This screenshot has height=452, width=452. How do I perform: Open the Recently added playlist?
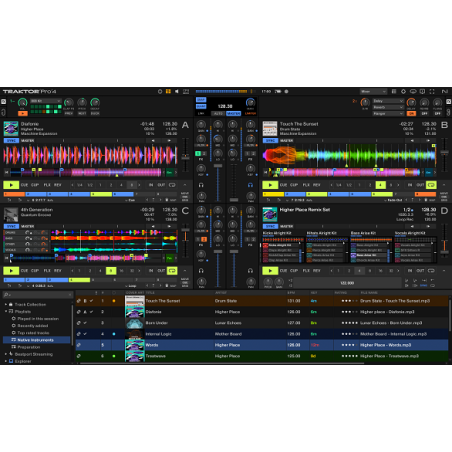tap(32, 326)
